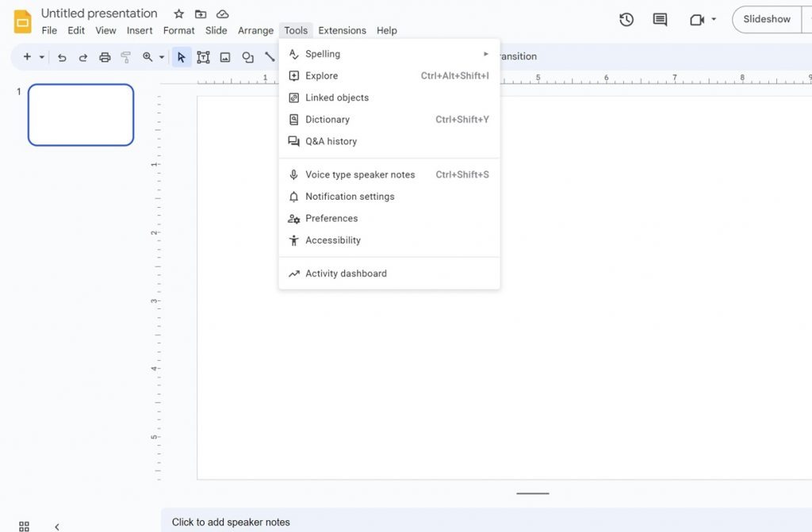The width and height of the screenshot is (812, 532).
Task: Select the Line tool
Action: [x=270, y=56]
